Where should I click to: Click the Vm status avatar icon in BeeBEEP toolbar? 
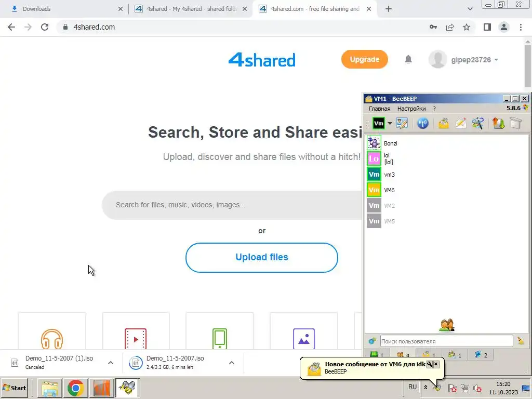pyautogui.click(x=378, y=123)
